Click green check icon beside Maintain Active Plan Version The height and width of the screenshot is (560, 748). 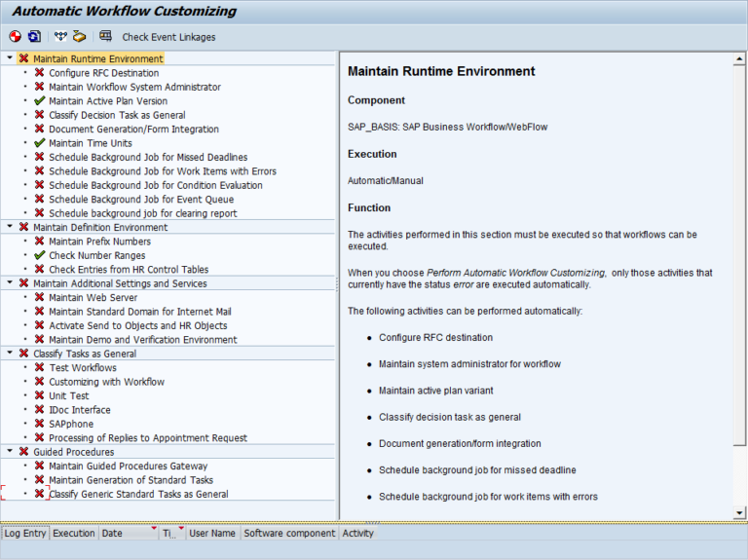coord(39,101)
